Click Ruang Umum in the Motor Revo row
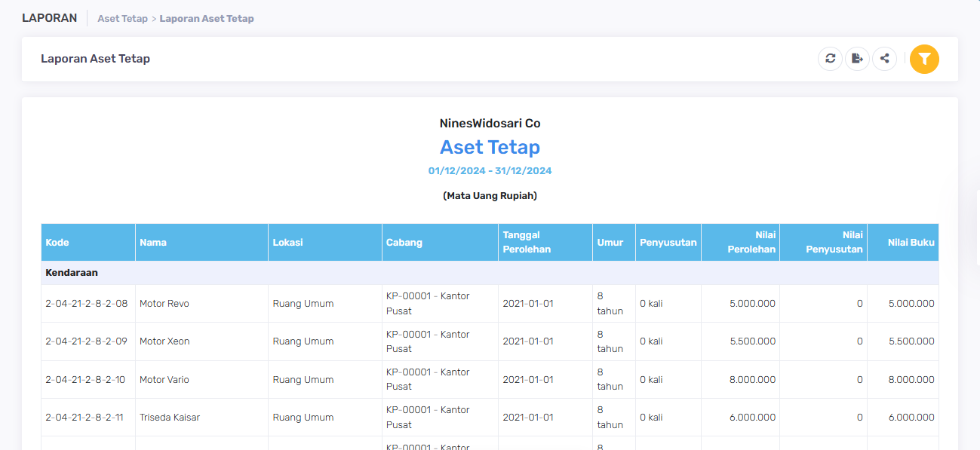 tap(303, 304)
